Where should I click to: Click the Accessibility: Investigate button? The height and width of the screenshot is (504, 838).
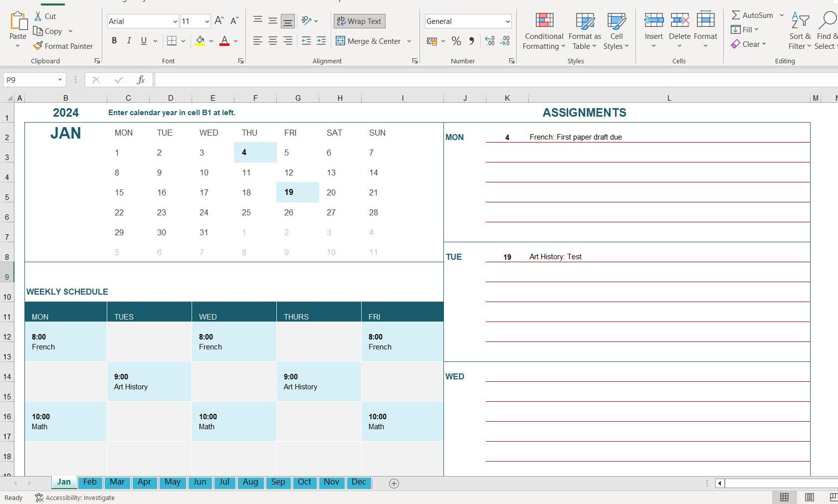[x=74, y=498]
